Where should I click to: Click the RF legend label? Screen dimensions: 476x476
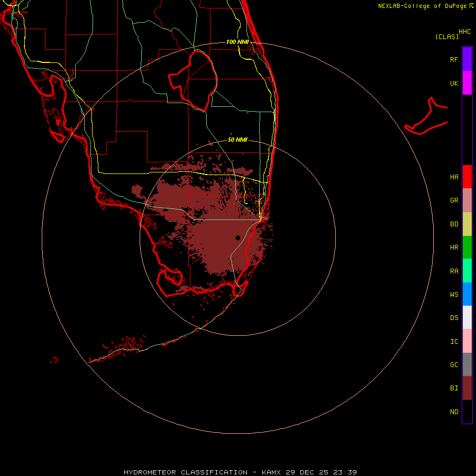tap(454, 59)
